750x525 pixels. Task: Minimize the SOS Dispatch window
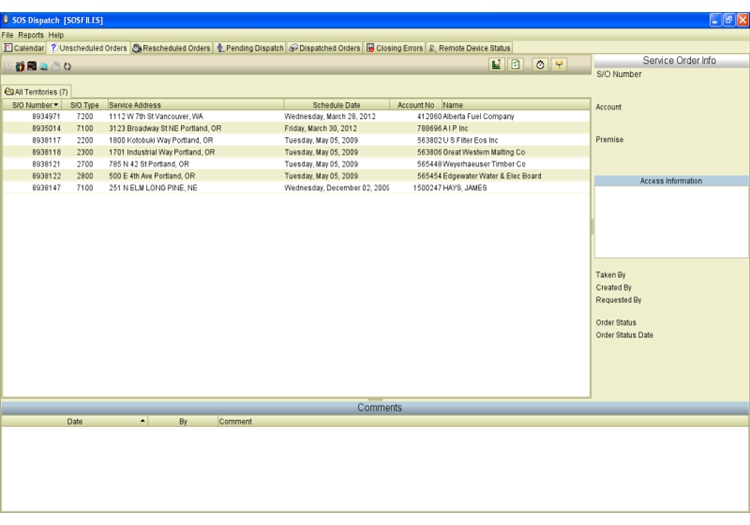pyautogui.click(x=715, y=20)
